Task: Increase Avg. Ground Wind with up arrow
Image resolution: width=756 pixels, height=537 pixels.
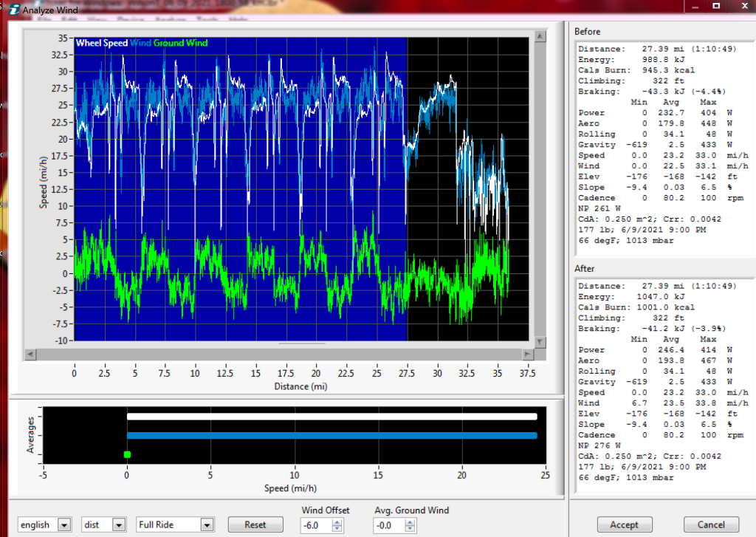Action: 410,522
